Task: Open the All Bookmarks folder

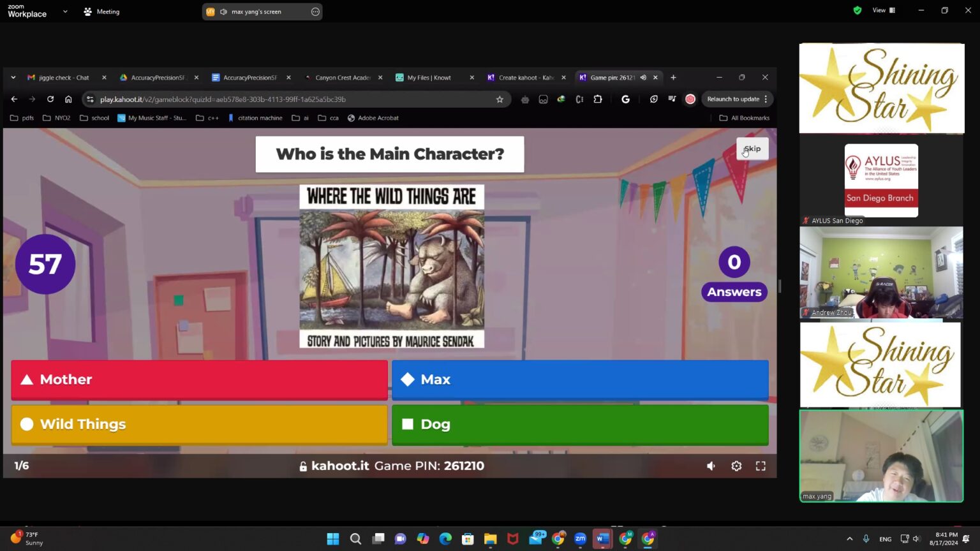Action: click(x=745, y=118)
